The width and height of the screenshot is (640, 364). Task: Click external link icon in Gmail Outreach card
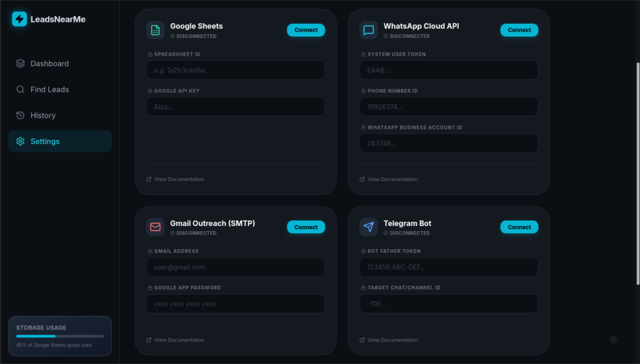pyautogui.click(x=149, y=340)
